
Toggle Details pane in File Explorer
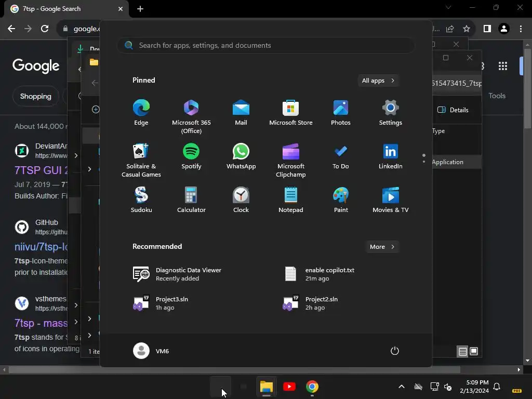pyautogui.click(x=453, y=110)
